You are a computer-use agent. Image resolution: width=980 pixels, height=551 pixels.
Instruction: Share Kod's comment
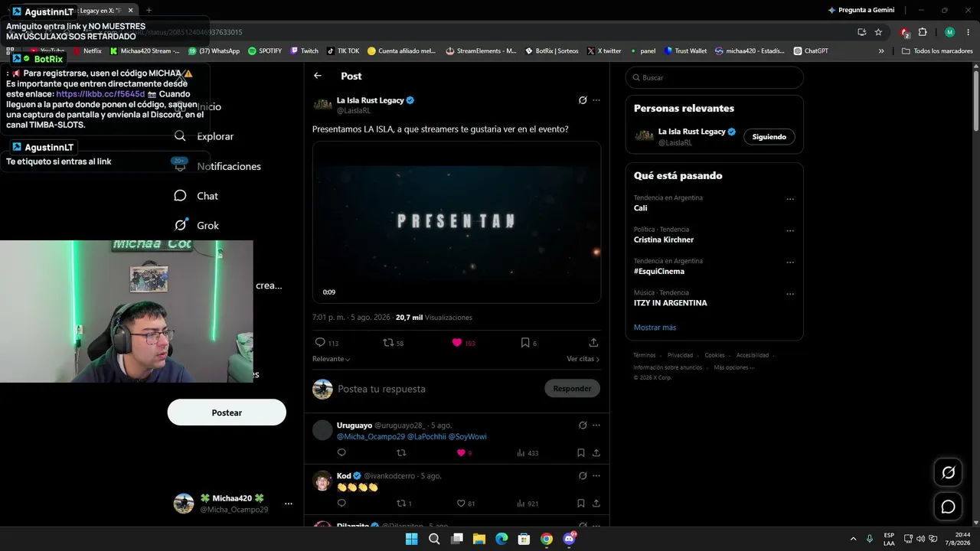[596, 504]
